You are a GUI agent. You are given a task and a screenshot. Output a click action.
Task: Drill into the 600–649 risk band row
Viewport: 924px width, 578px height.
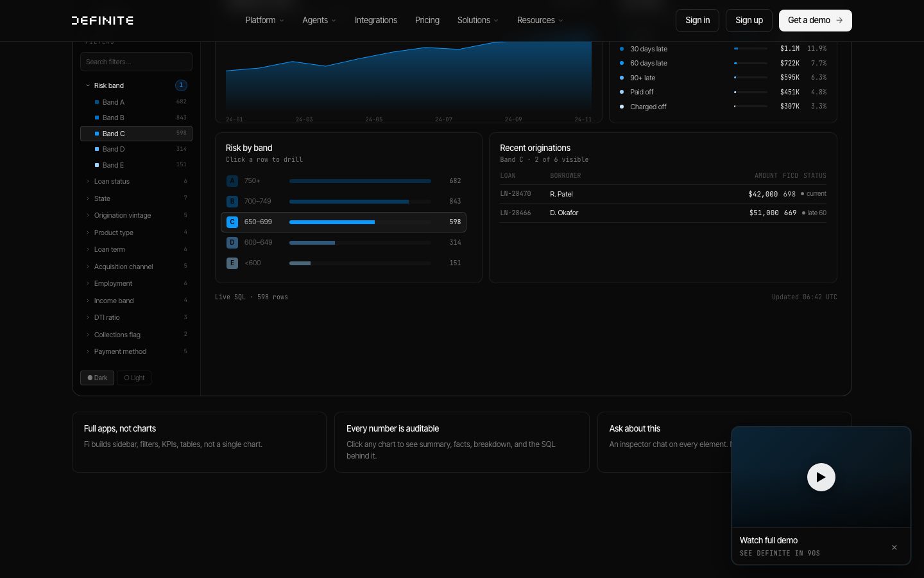(x=343, y=243)
